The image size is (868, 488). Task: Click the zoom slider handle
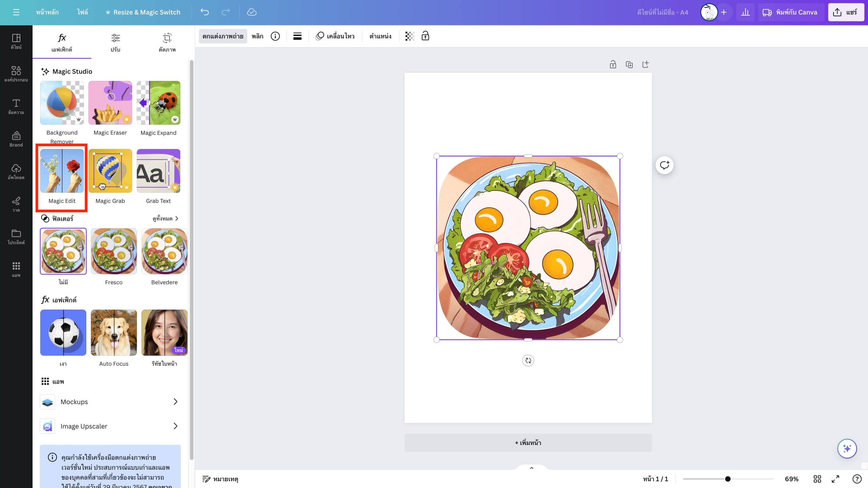click(728, 479)
